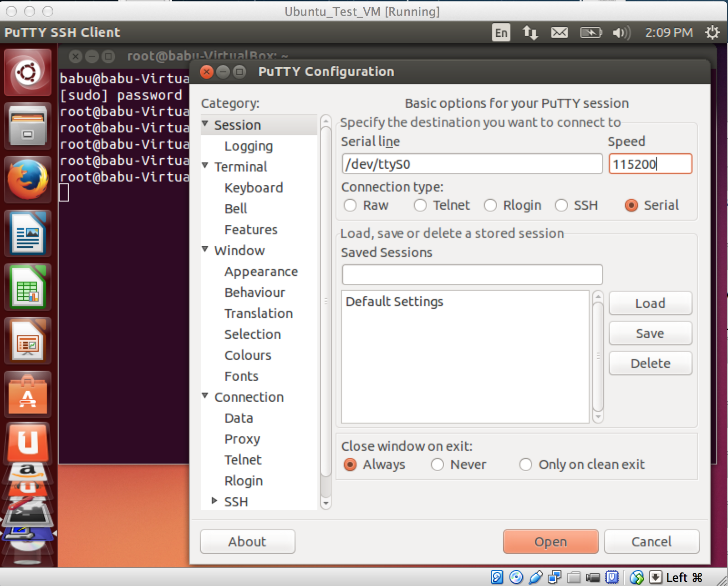Open the network connections indicator
This screenshot has height=586, width=728.
click(530, 33)
